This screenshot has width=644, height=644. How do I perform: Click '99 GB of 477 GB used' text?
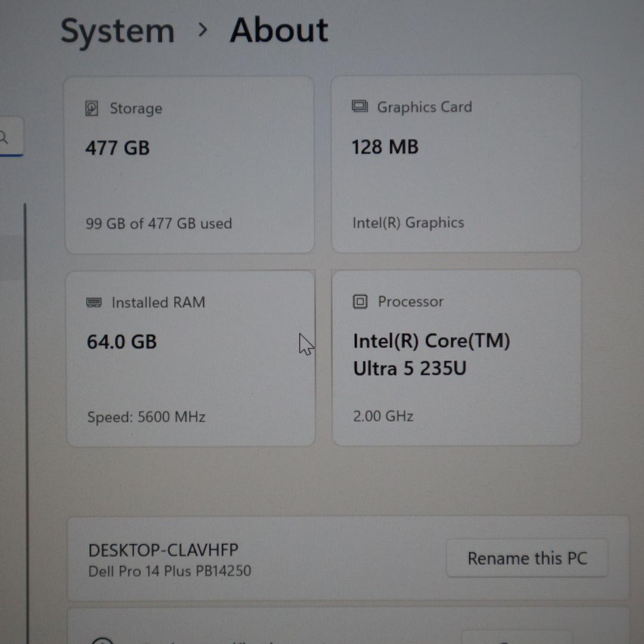point(159,224)
